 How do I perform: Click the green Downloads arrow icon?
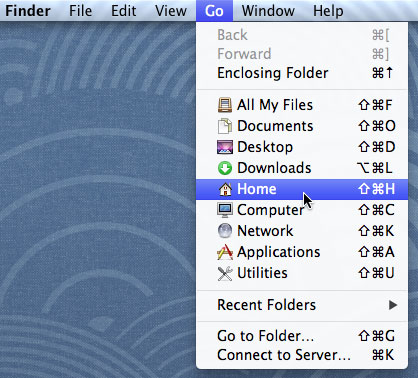[225, 168]
